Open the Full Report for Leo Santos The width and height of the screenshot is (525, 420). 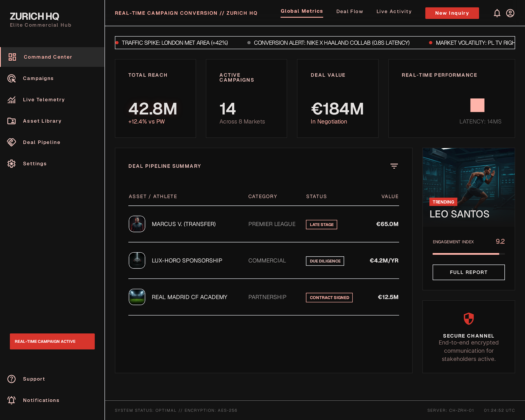(x=469, y=272)
